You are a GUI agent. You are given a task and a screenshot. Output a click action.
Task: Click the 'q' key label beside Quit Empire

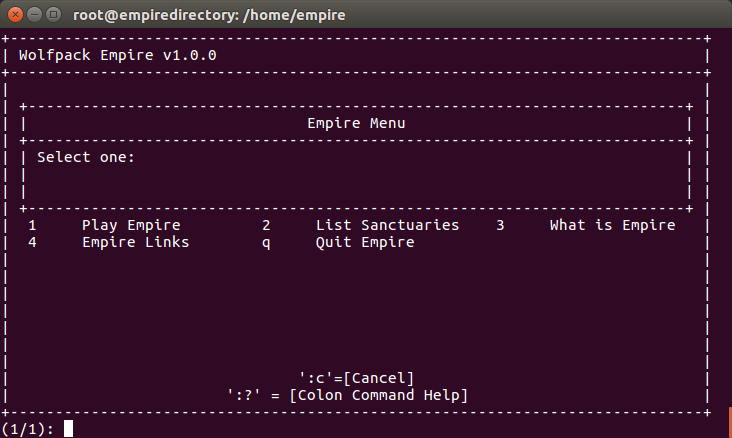point(266,242)
